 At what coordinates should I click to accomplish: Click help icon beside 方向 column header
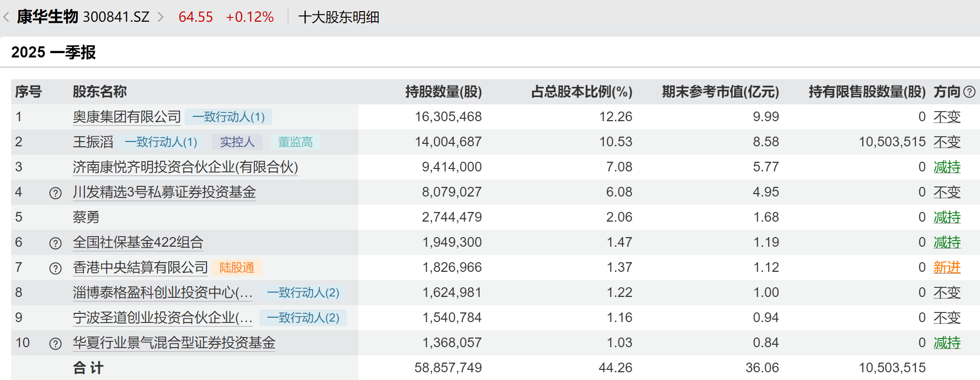(969, 92)
